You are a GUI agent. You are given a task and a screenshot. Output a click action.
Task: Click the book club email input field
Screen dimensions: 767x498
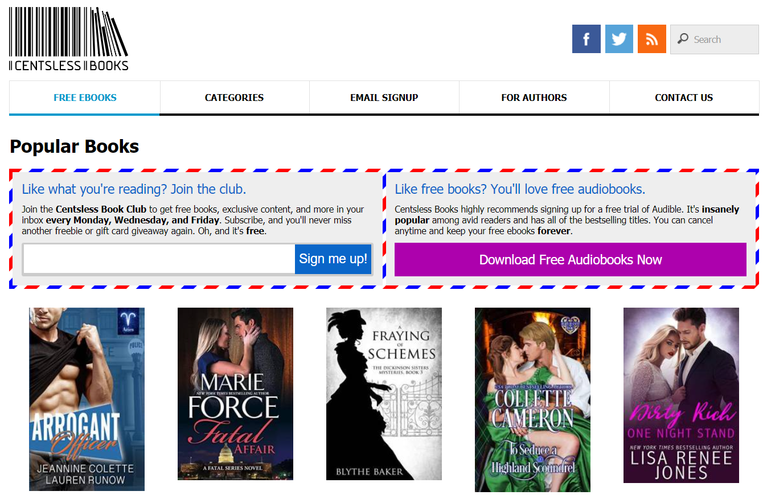pyautogui.click(x=159, y=259)
